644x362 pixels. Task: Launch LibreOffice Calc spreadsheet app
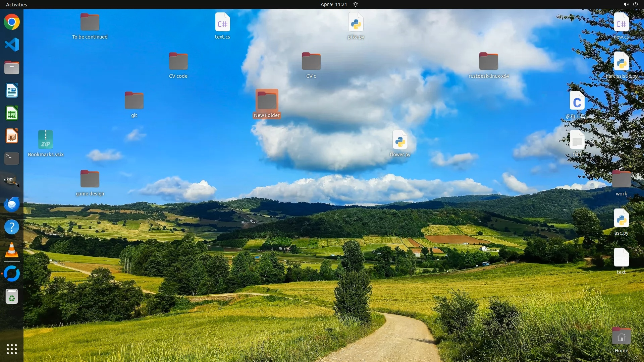[x=12, y=113]
